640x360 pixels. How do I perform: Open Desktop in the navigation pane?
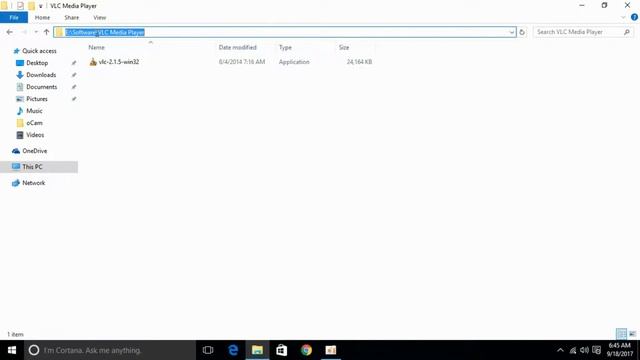coord(37,63)
